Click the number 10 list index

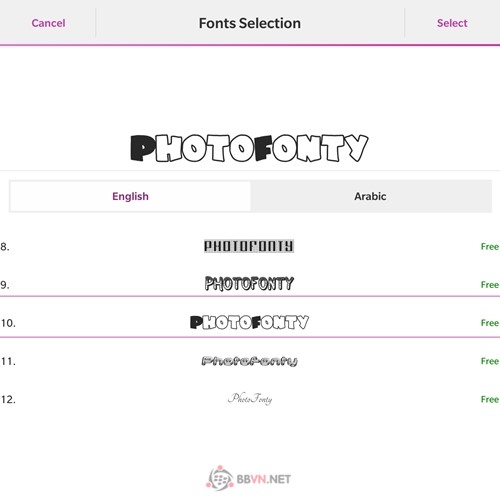pos(8,323)
